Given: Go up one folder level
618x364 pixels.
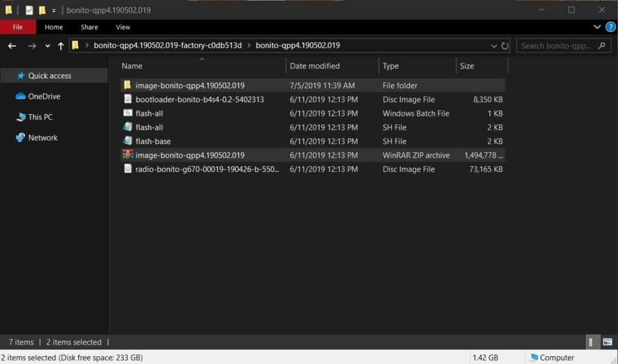Looking at the screenshot, I should (60, 45).
